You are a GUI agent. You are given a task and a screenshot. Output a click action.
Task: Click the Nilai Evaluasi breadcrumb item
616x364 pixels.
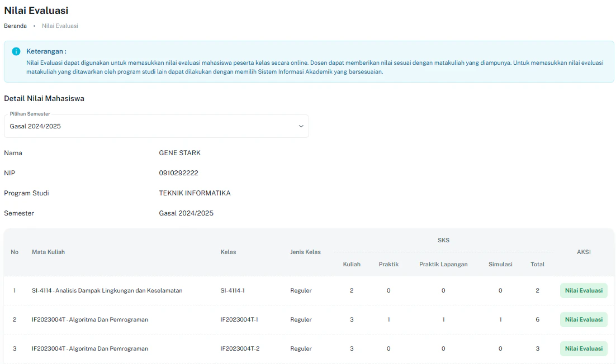click(x=60, y=26)
